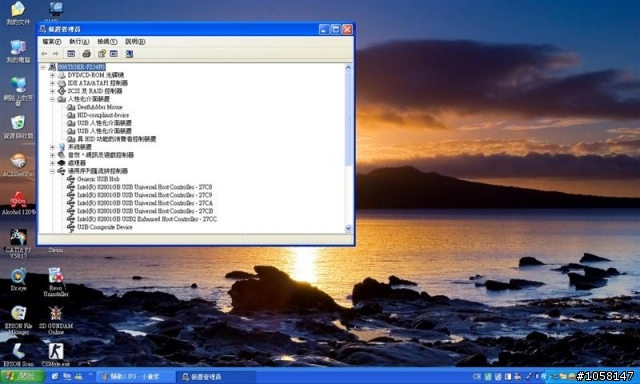This screenshot has width=640, height=384.
Task: Select the first USB 人性化介面裝置 entry
Action: click(x=104, y=123)
